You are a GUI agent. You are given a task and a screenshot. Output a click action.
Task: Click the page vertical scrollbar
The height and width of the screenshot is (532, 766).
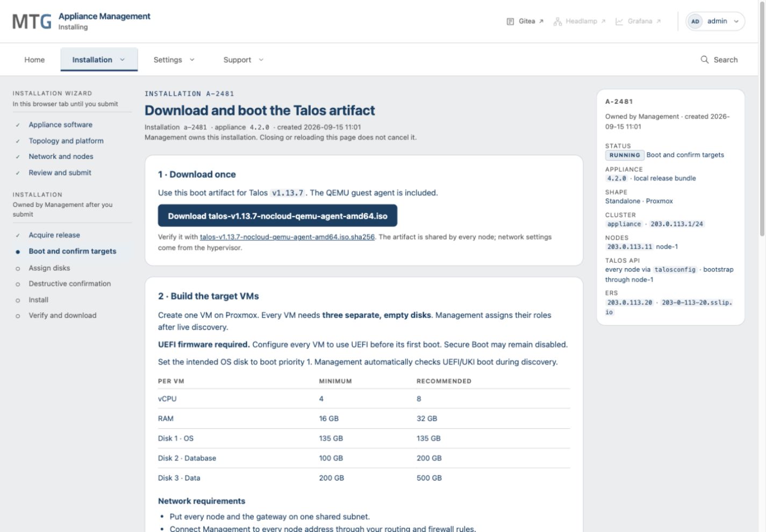click(x=762, y=118)
